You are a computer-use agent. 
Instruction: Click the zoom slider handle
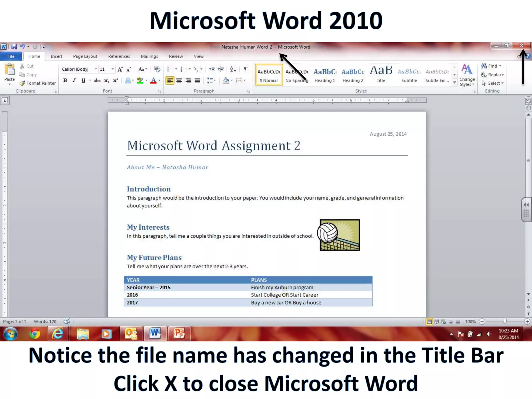click(504, 322)
